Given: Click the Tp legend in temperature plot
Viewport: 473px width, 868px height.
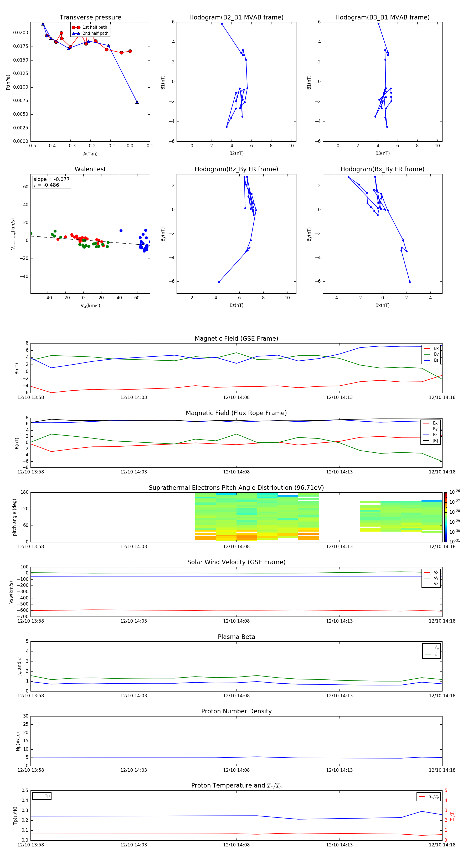Looking at the screenshot, I should (42, 796).
